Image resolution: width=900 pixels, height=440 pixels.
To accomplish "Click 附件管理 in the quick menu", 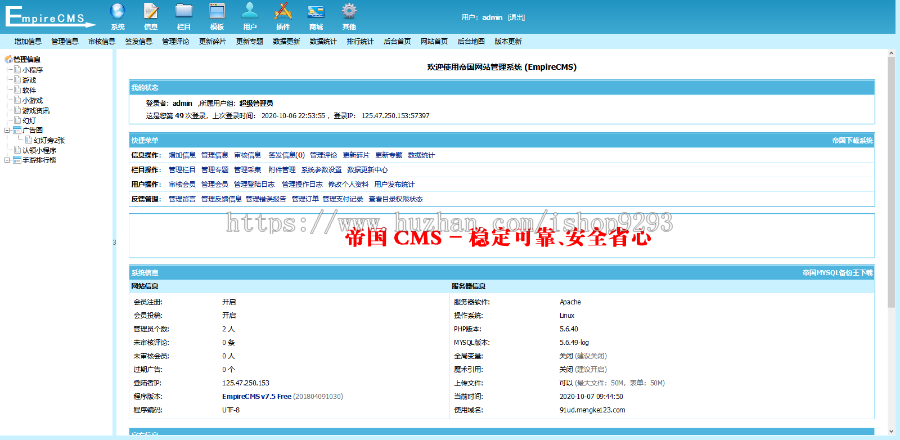I will coord(282,170).
